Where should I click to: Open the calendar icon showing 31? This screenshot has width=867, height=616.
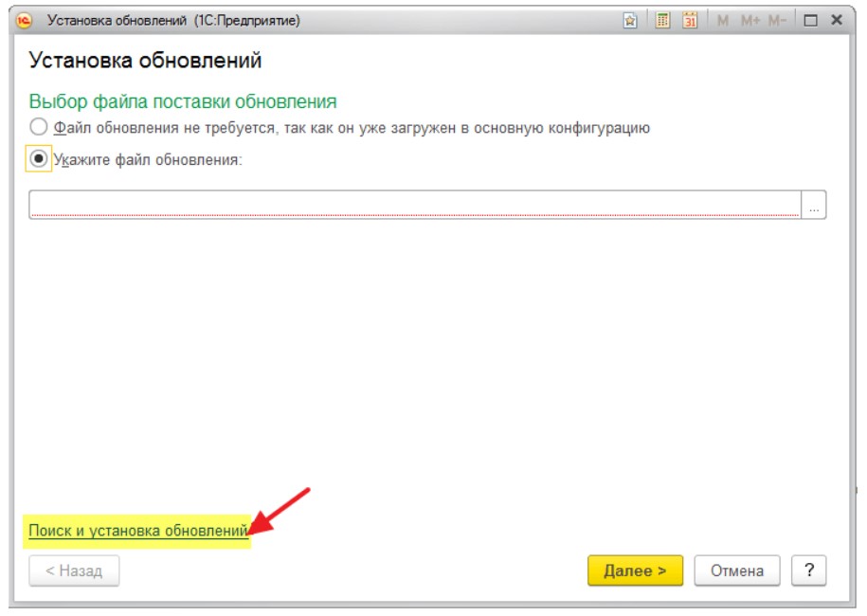tap(691, 20)
